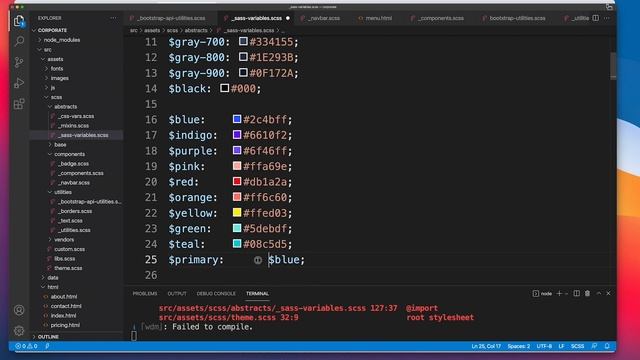This screenshot has height=360, width=640.
Task: Open _badge.scss in file tree
Action: (x=73, y=164)
